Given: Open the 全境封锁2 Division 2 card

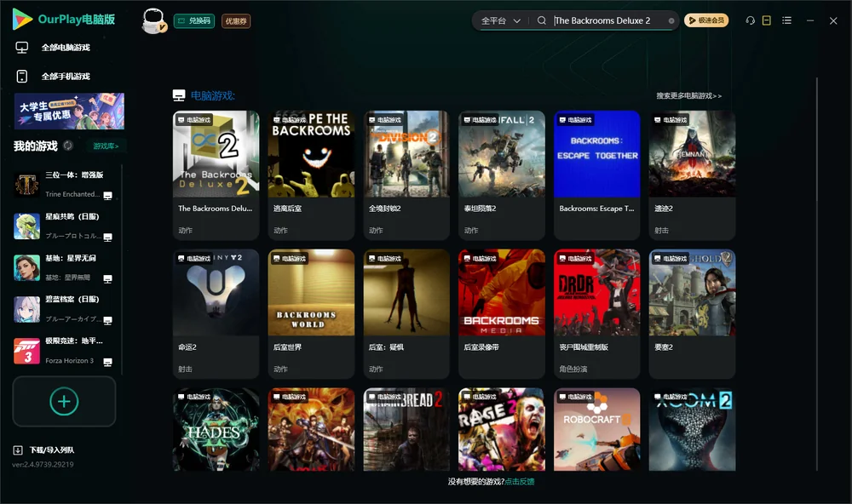Looking at the screenshot, I should tap(406, 175).
